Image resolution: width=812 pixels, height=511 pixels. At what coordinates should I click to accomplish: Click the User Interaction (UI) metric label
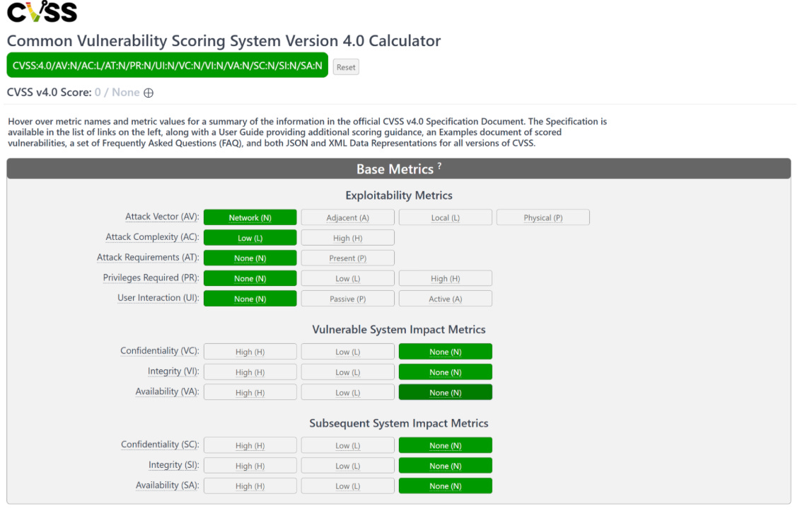(x=158, y=297)
